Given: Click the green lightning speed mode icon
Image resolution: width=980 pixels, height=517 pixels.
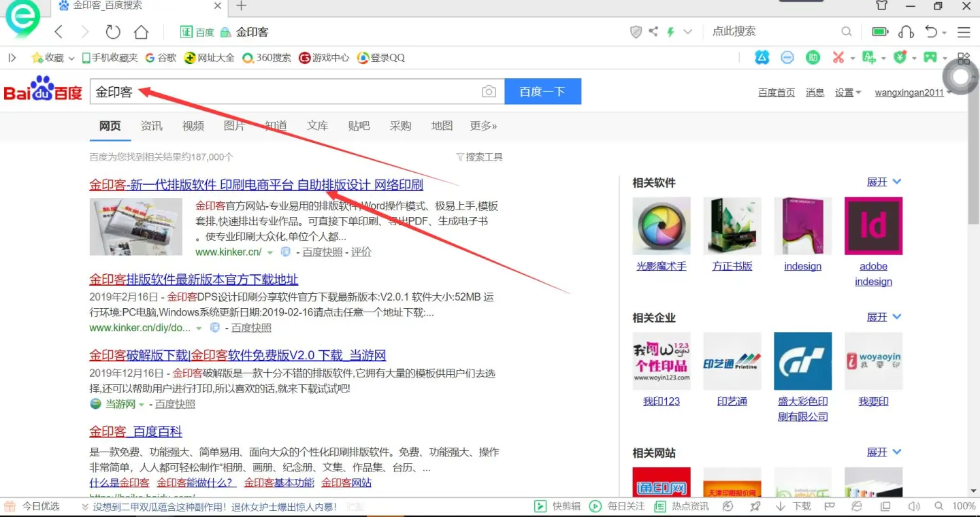Looking at the screenshot, I should (670, 32).
